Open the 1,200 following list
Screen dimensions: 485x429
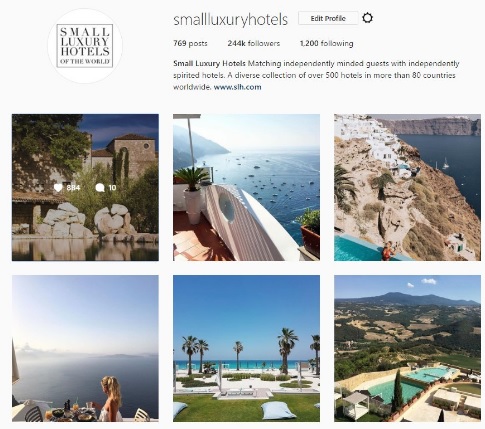tap(327, 43)
